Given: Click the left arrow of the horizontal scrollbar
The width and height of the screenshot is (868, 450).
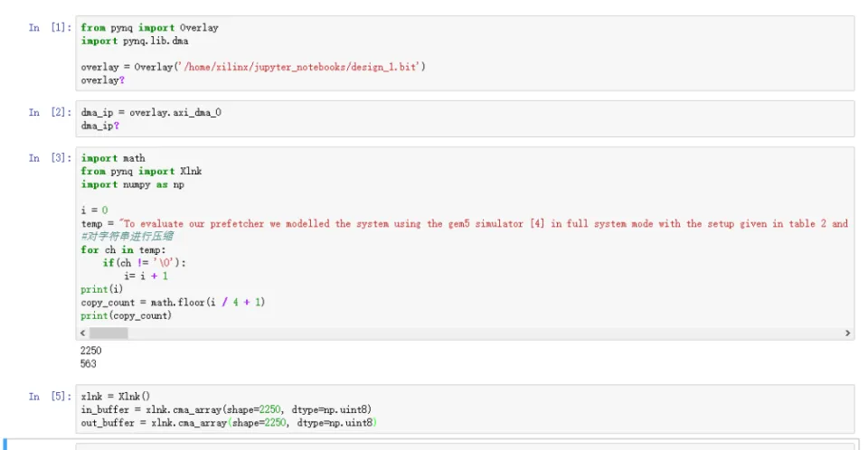Looking at the screenshot, I should click(x=84, y=333).
